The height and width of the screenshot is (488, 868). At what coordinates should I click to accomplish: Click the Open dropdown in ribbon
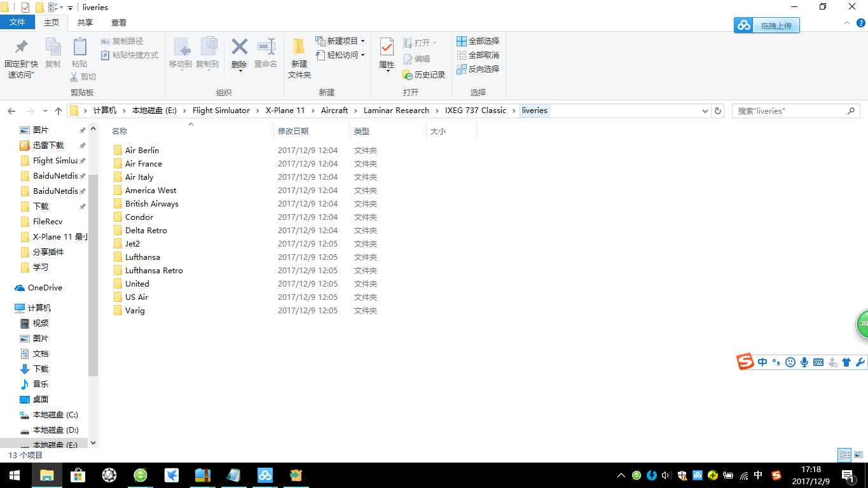[420, 43]
